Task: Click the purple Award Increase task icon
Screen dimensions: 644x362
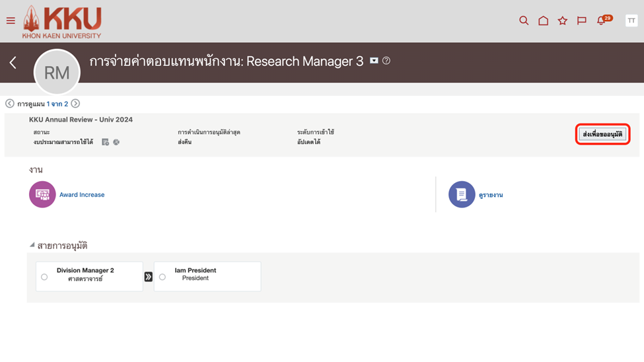Action: [42, 195]
